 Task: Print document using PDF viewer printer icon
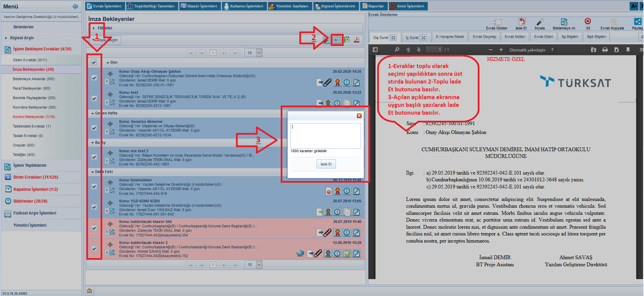[x=605, y=50]
